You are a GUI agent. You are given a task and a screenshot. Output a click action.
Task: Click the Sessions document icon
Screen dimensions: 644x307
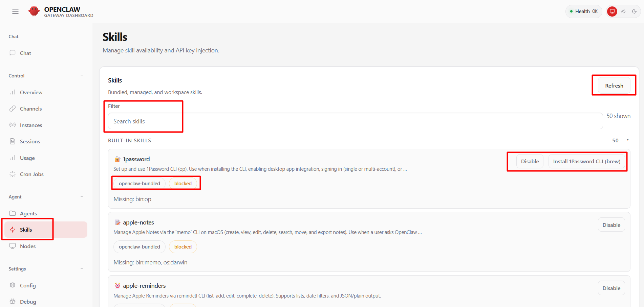pyautogui.click(x=13, y=141)
